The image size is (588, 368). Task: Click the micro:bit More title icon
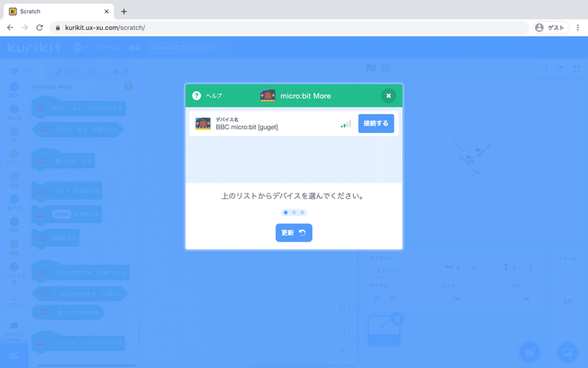(268, 96)
